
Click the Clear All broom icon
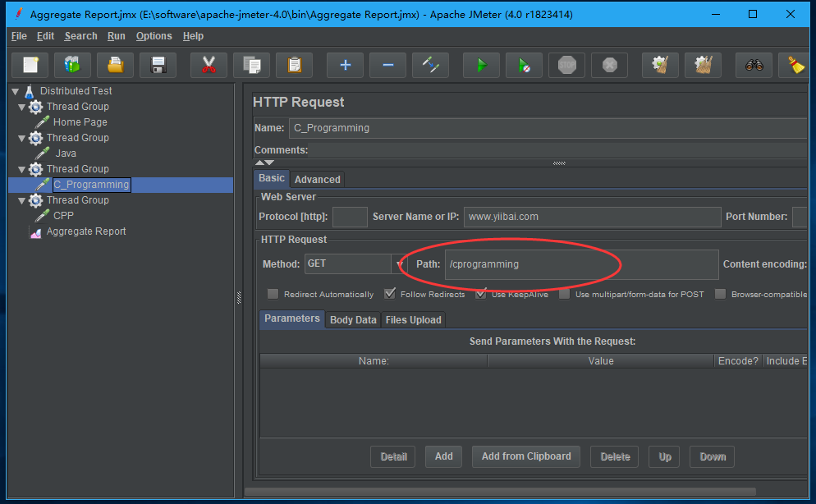click(x=703, y=65)
